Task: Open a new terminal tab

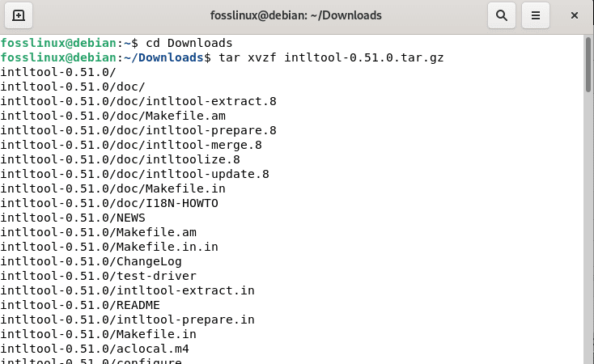Action: (18, 15)
